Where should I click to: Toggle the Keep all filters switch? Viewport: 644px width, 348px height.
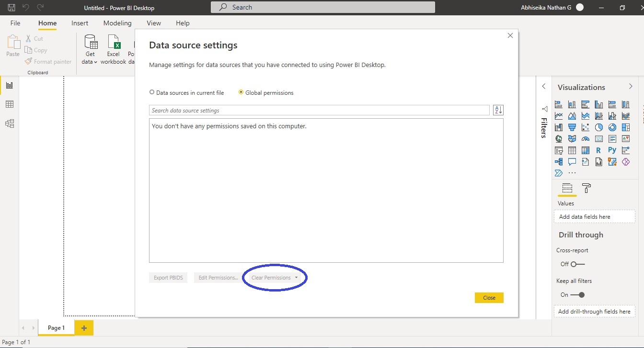click(578, 295)
